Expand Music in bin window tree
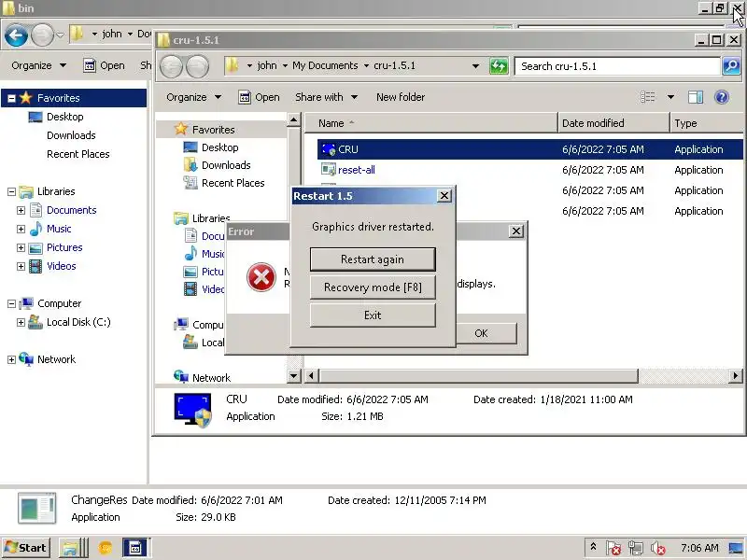 click(21, 229)
